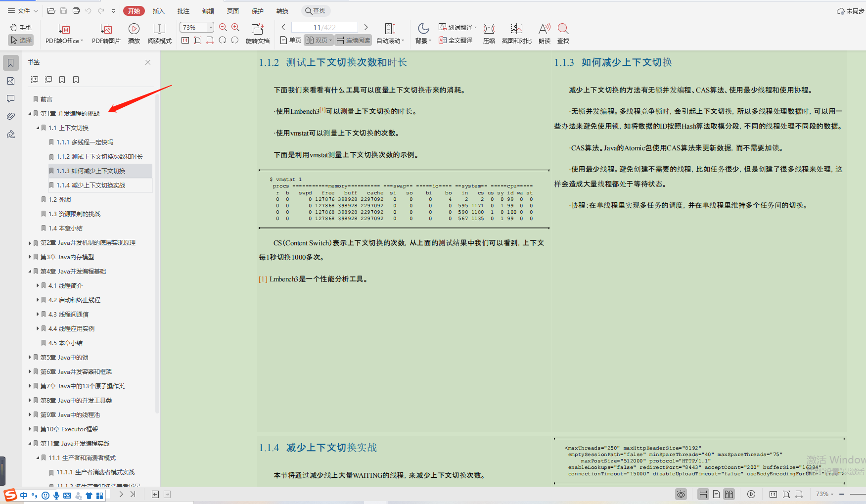Select the hand tool (手型)

pyautogui.click(x=21, y=28)
